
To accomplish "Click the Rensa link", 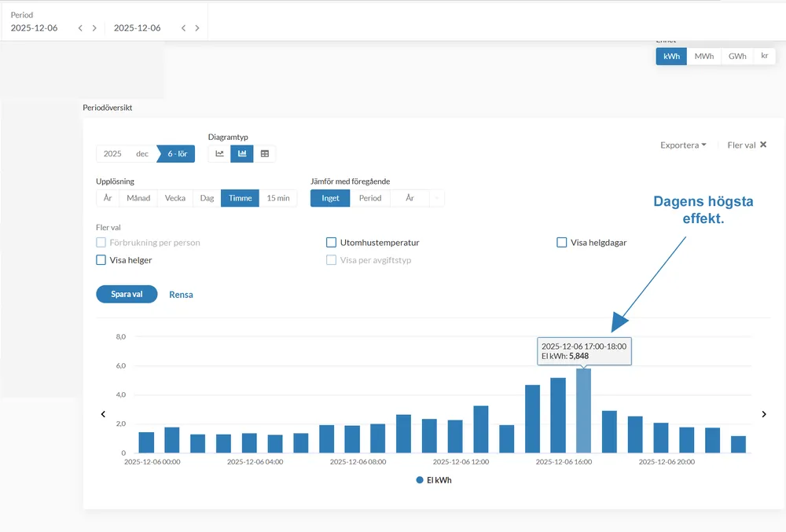I will pyautogui.click(x=181, y=295).
